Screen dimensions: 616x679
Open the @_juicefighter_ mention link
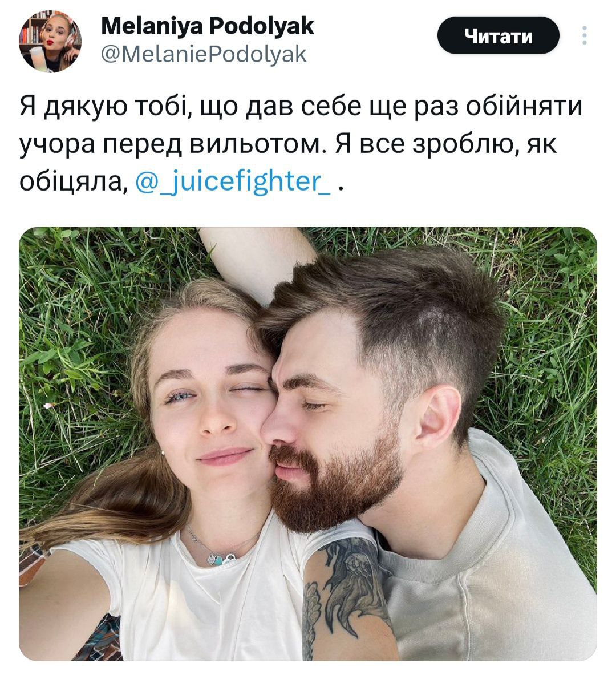[234, 182]
